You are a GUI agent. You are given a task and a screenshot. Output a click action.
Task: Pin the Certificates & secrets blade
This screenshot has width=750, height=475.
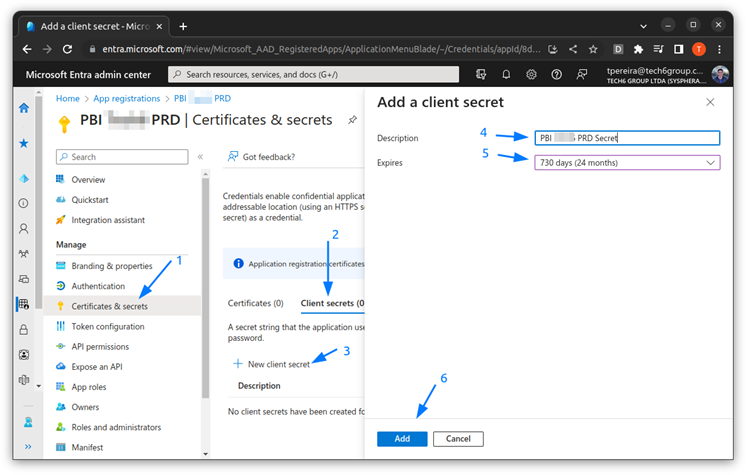pyautogui.click(x=352, y=120)
